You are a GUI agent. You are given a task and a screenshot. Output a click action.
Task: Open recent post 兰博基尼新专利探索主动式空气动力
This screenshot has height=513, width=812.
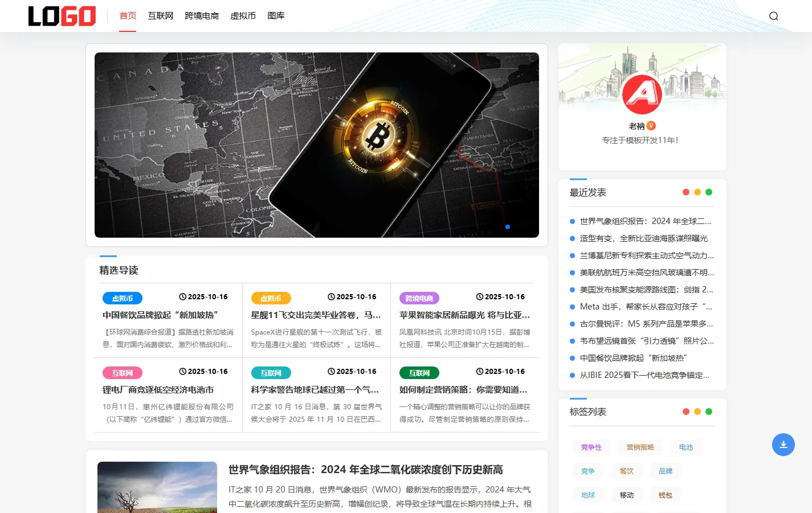tap(647, 255)
